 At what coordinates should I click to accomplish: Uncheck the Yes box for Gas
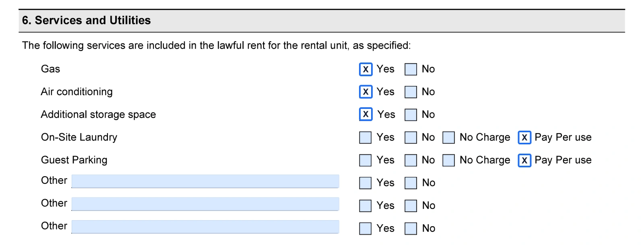point(365,69)
